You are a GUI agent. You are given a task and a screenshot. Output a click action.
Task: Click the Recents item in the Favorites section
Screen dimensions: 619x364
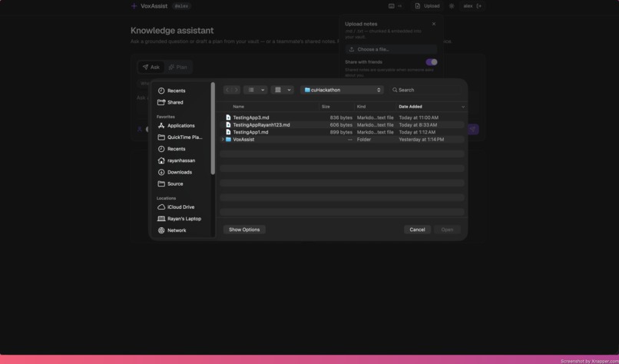coord(171,149)
